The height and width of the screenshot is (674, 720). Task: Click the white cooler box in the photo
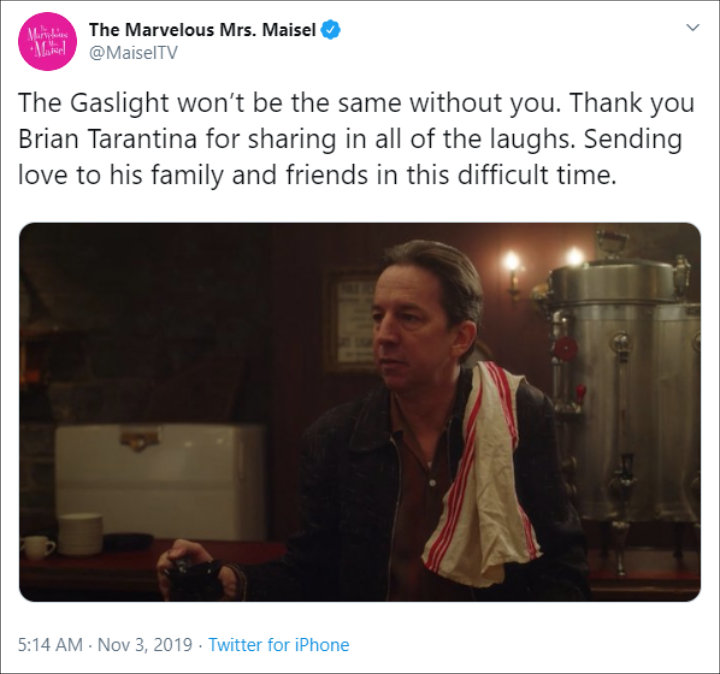[x=161, y=480]
